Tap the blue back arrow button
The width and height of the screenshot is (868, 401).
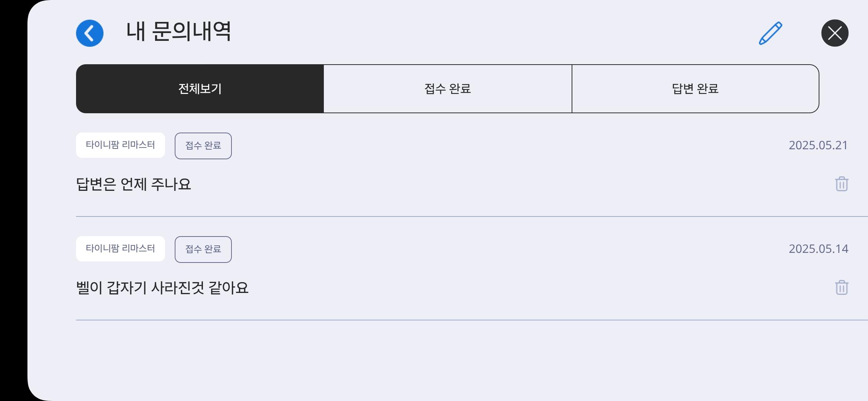tap(90, 33)
